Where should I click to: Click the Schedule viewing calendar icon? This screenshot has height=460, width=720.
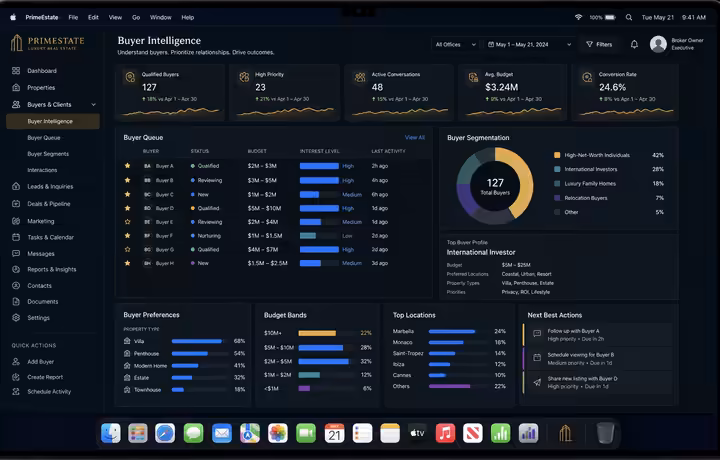pos(537,358)
